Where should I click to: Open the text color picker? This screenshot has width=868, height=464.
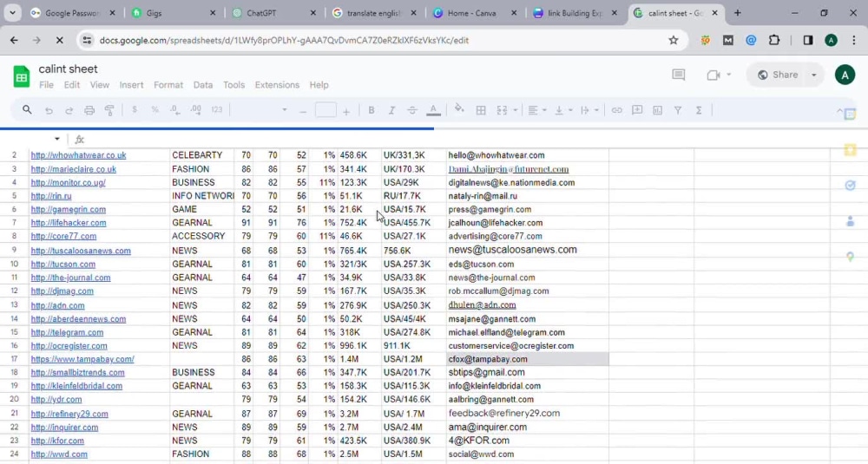[433, 110]
